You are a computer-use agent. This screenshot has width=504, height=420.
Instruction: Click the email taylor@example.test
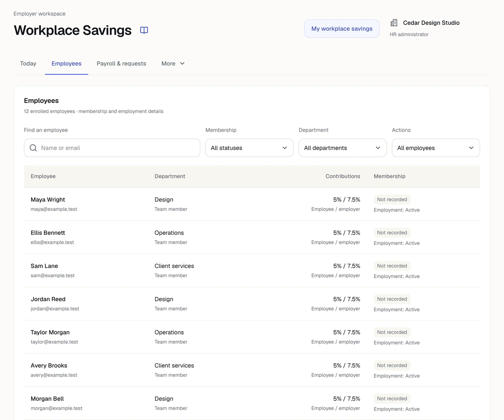[x=54, y=342]
